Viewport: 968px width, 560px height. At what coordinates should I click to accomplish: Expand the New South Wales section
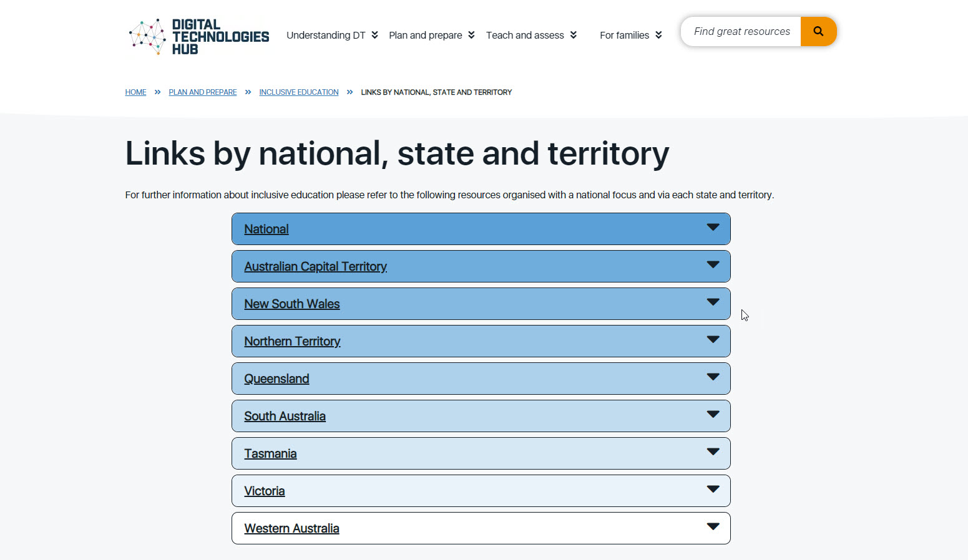point(291,304)
